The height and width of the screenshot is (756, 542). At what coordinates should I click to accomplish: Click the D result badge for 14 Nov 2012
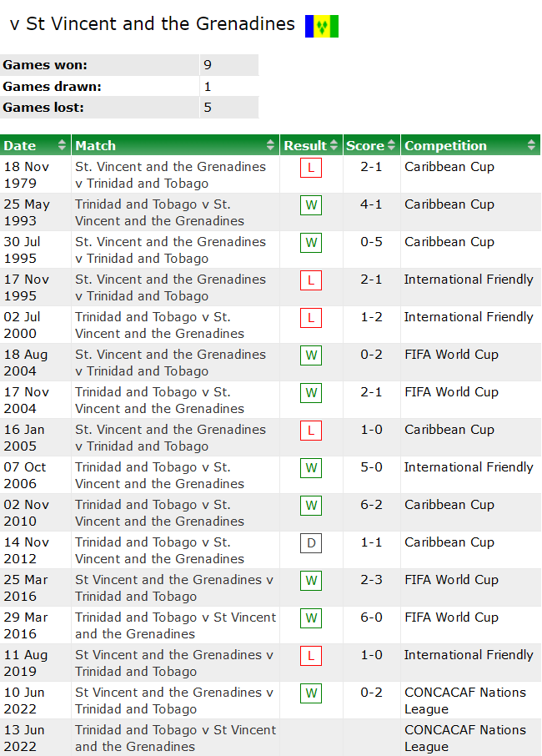point(311,543)
